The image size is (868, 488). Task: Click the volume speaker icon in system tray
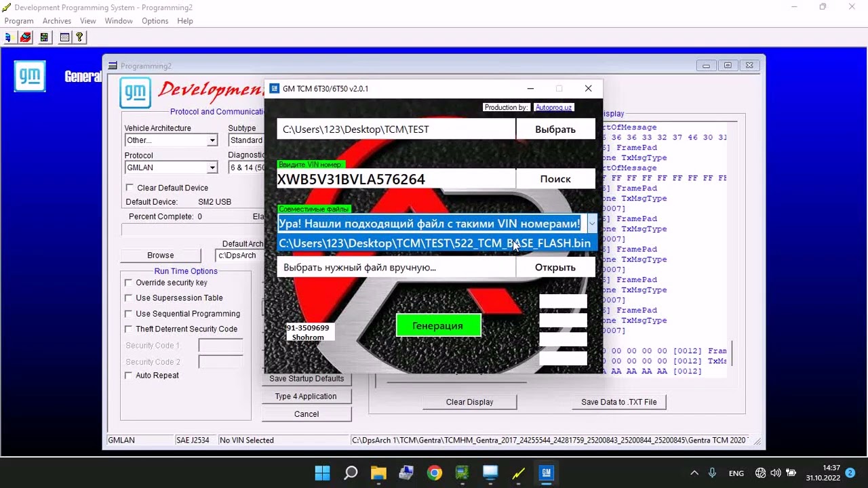[x=776, y=473]
